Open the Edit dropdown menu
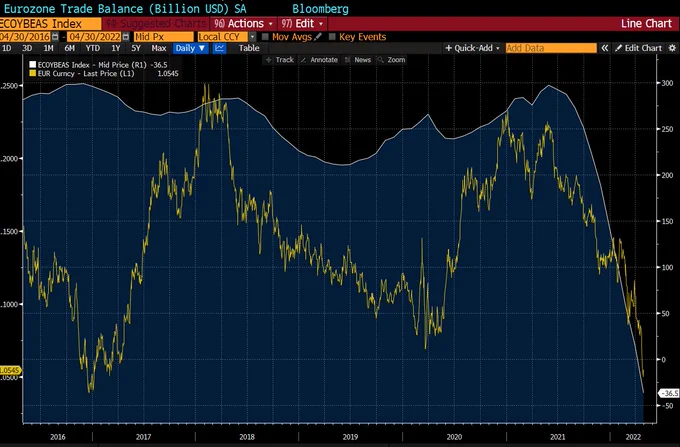This screenshot has width=680, height=447. coord(303,23)
